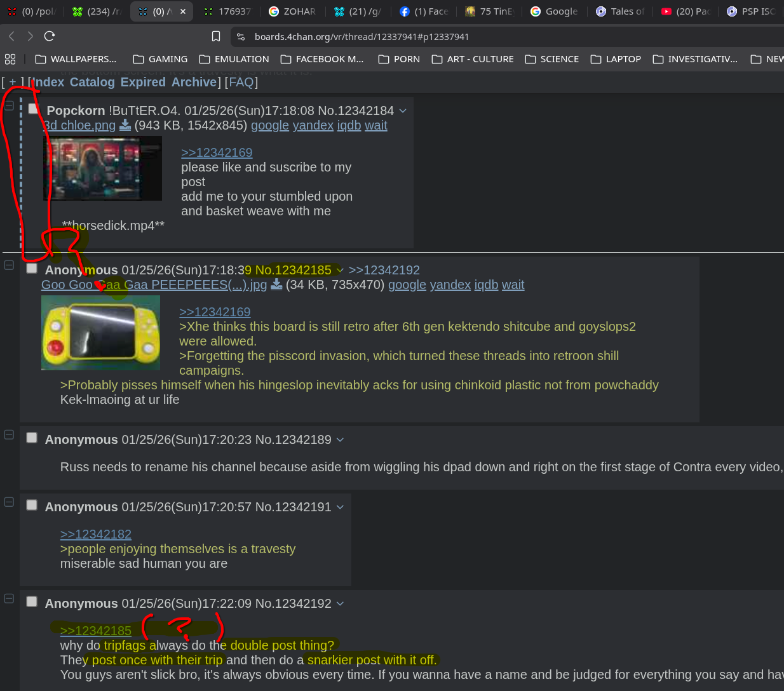Viewport: 784px width, 691px height.
Task: Switch to the Google tab
Action: tap(555, 11)
